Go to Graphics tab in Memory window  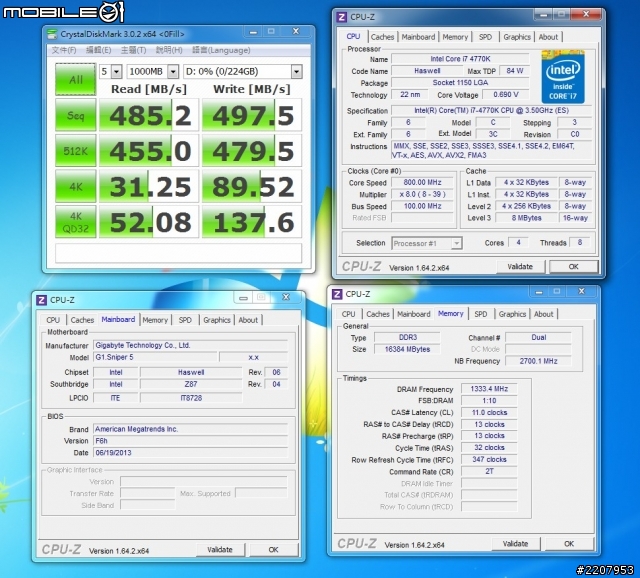click(x=512, y=314)
